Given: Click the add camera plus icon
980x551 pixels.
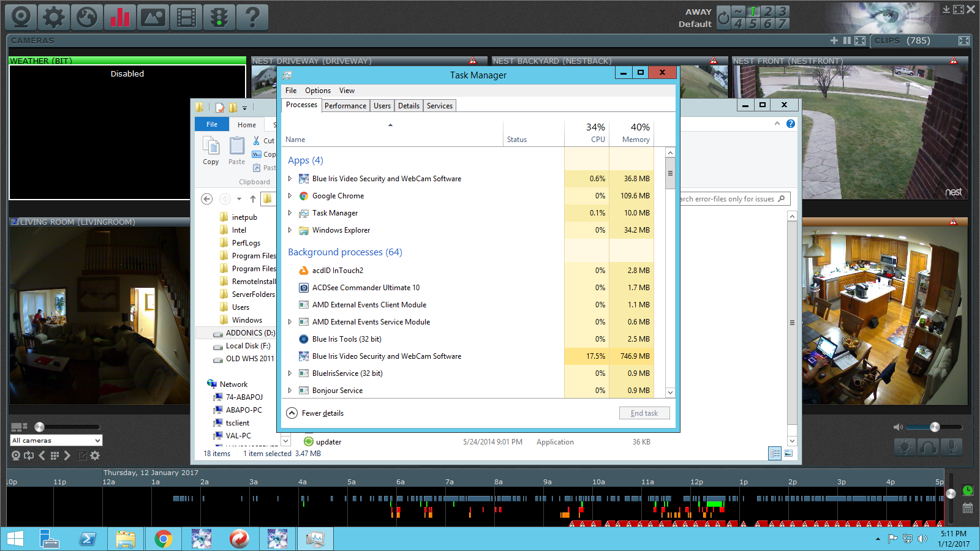Looking at the screenshot, I should pos(834,40).
